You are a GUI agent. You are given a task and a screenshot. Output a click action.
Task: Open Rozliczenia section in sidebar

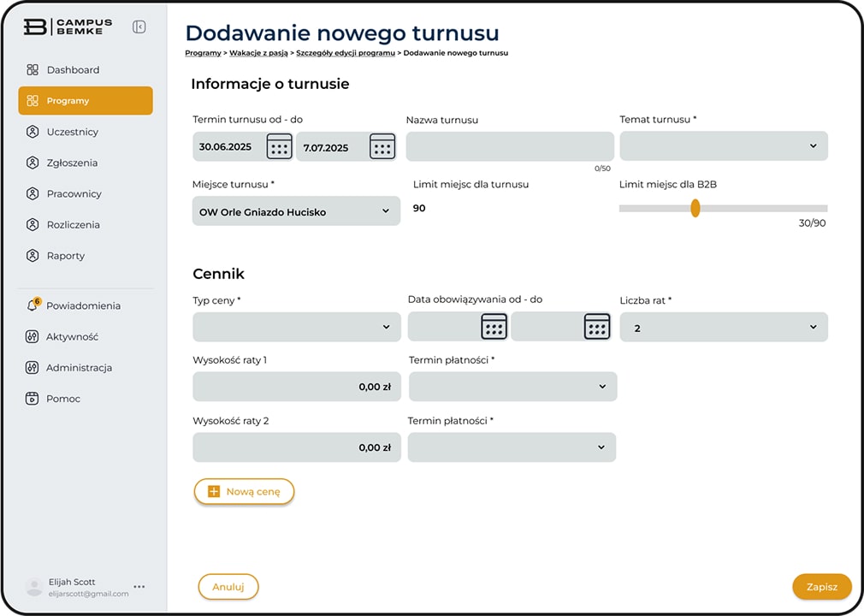point(73,225)
